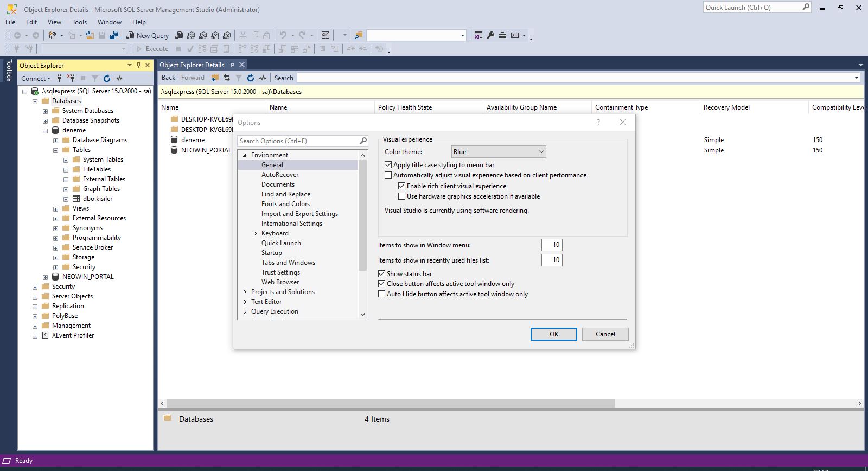Click the Options tree scroll down arrow
This screenshot has height=471, width=868.
point(363,315)
